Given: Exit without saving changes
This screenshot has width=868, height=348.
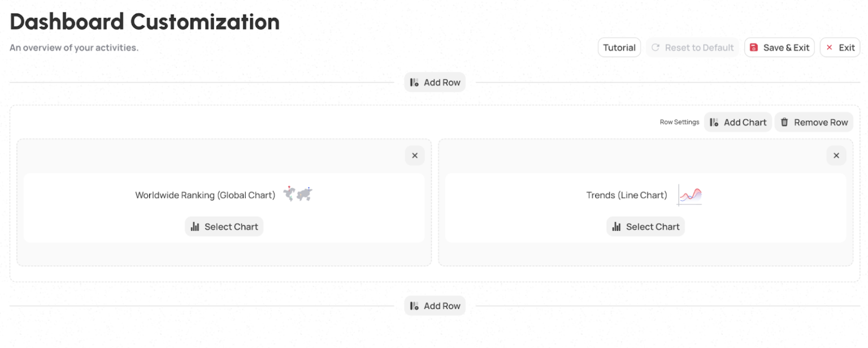Looking at the screenshot, I should click(840, 48).
